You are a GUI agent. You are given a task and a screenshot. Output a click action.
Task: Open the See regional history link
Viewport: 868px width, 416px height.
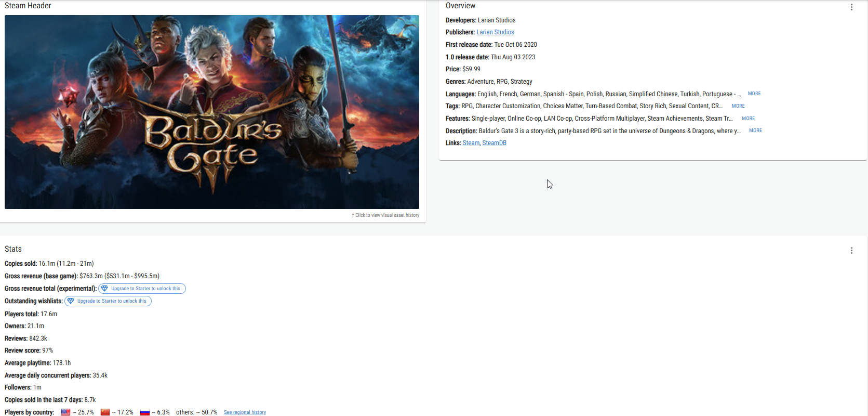(245, 412)
